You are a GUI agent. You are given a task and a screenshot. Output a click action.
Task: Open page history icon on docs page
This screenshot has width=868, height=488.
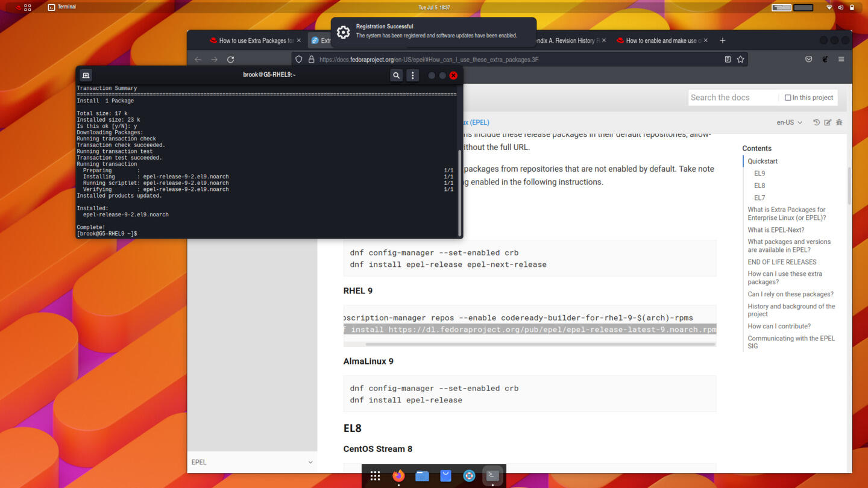coord(816,122)
